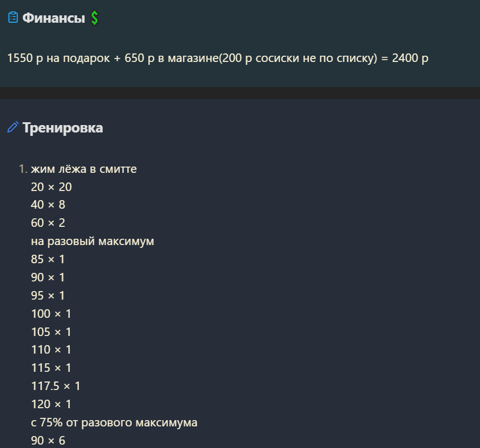Click the 40 × 8 set line

click(x=48, y=205)
